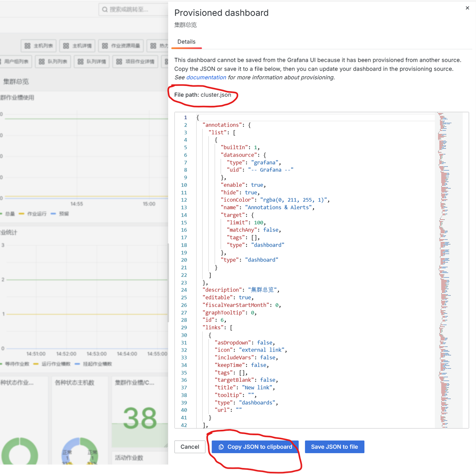Click grid icon on 主机列表 link
The image size is (476, 474).
pos(28,46)
